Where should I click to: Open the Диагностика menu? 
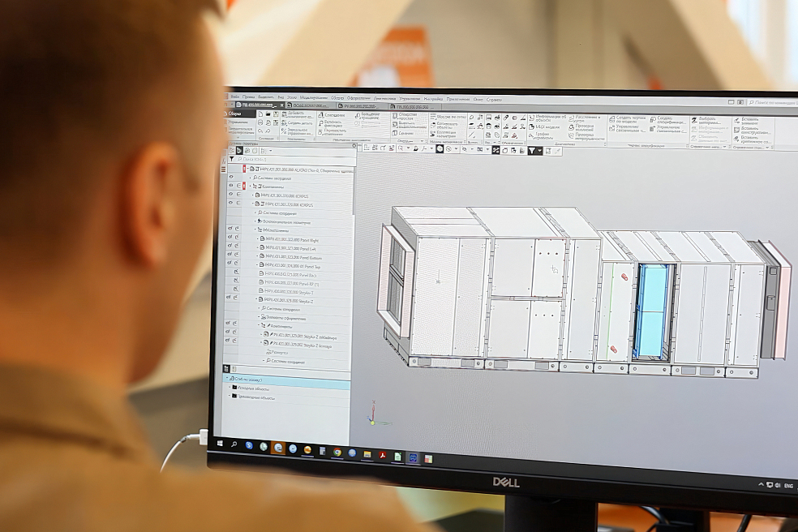pos(384,98)
